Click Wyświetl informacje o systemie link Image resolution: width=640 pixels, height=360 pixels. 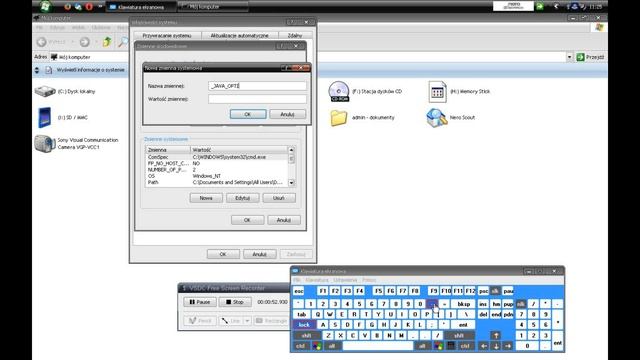click(90, 70)
